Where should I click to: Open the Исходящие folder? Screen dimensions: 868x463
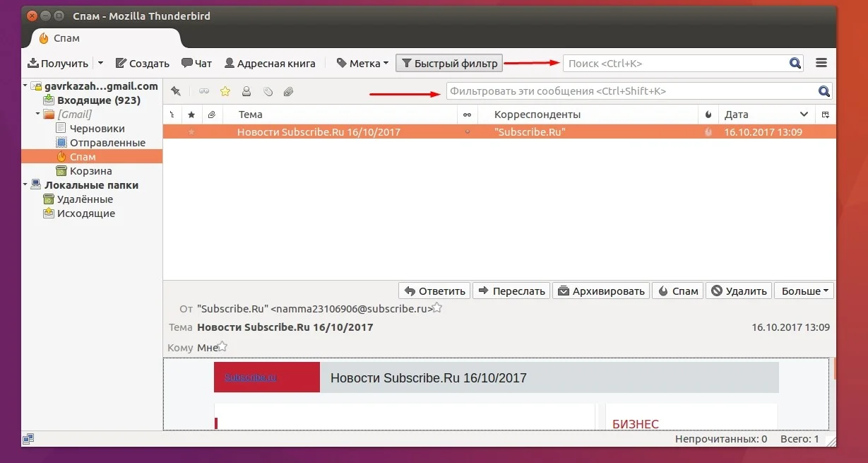(79, 213)
